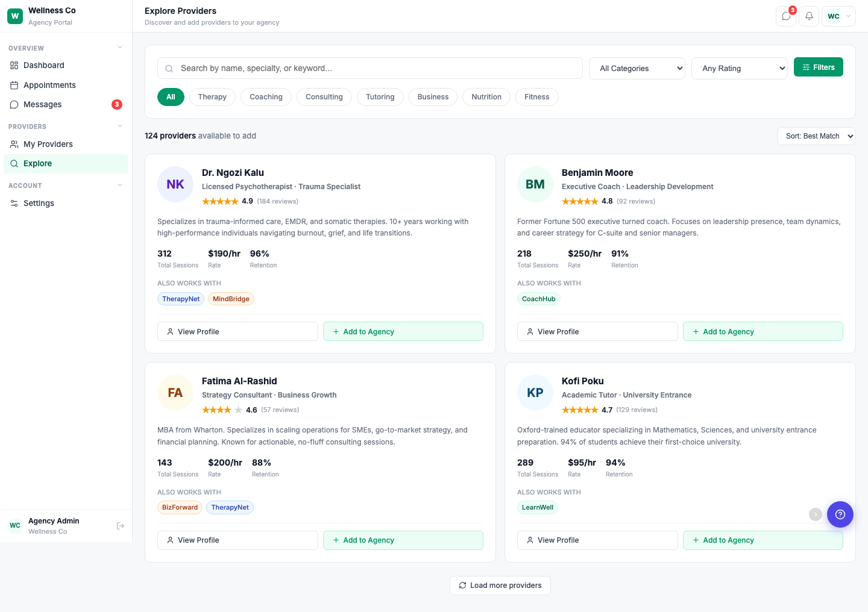Screen dimensions: 868x612
Task: Select My Providers in the sidebar
Action: point(48,144)
